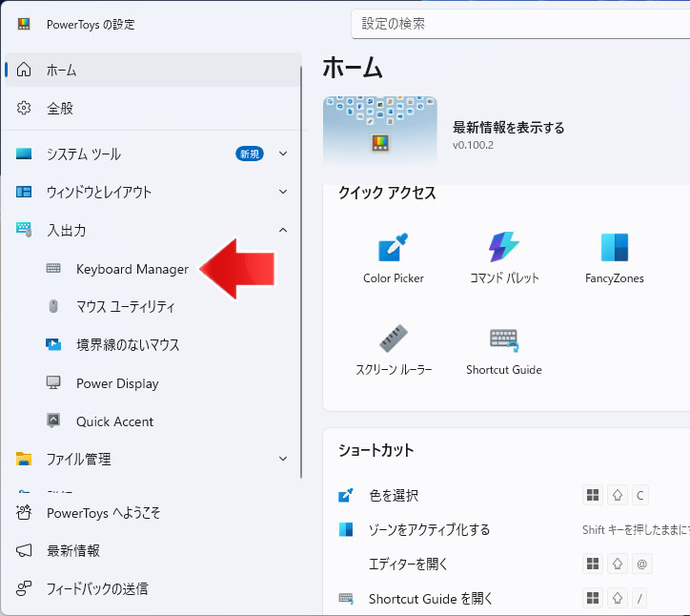Expand the システム ツール section chevron
Viewport: 690px width, 616px height.
pyautogui.click(x=283, y=154)
